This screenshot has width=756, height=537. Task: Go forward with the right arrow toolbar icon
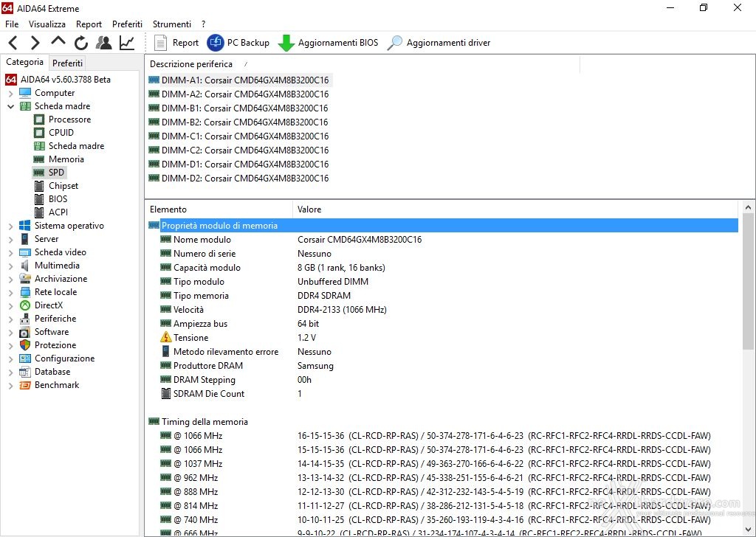point(35,43)
